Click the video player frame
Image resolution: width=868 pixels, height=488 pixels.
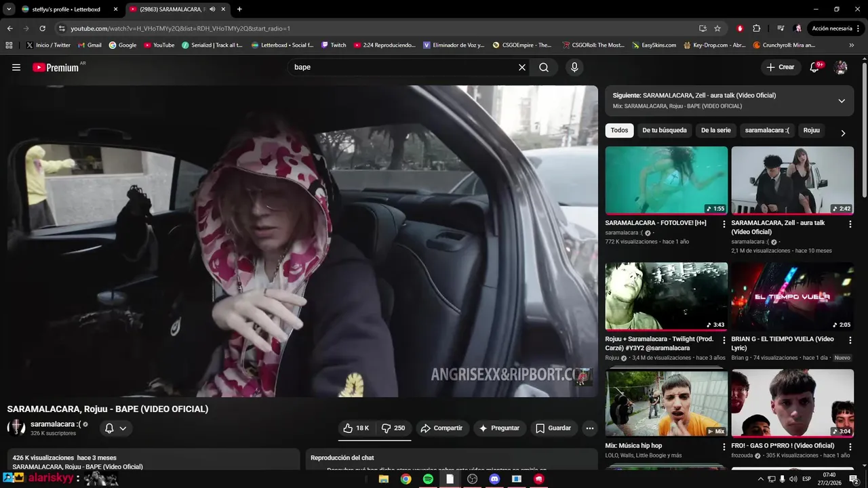click(302, 241)
